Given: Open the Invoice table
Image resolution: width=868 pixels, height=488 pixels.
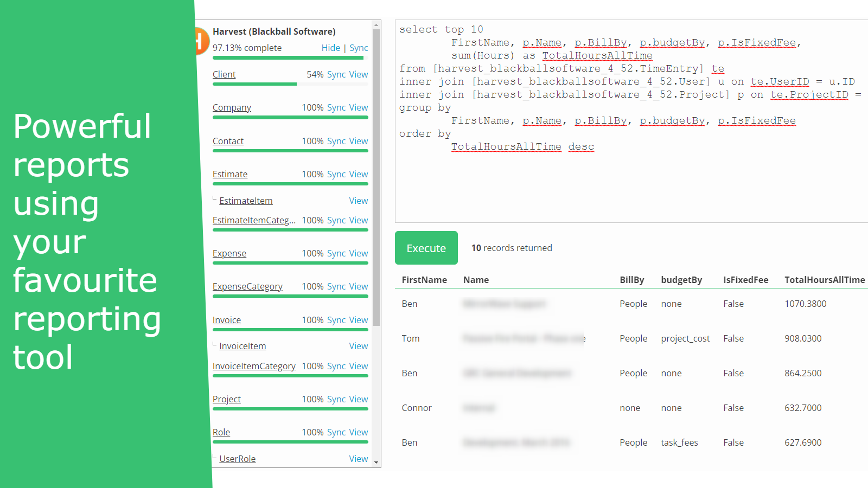Looking at the screenshot, I should coord(226,320).
